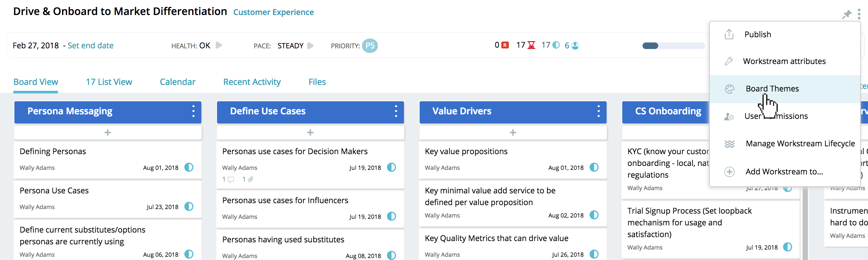Image resolution: width=868 pixels, height=260 pixels.
Task: Add a card to Persona Messaging column
Action: [108, 133]
